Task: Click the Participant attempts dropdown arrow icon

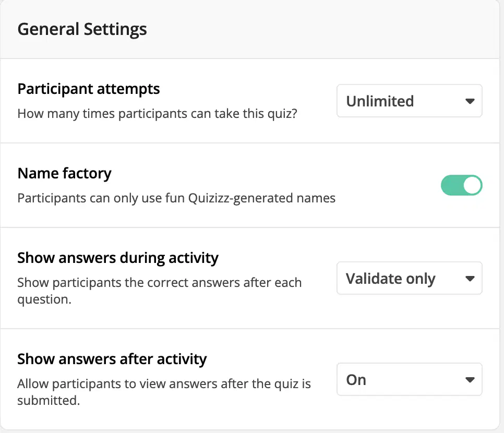Action: (x=470, y=101)
